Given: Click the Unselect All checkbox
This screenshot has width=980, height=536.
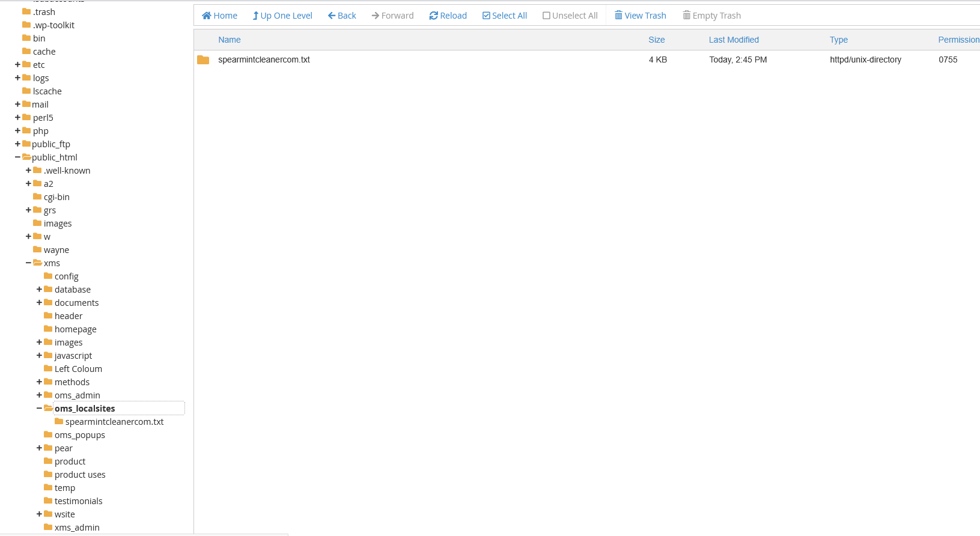Looking at the screenshot, I should [x=546, y=16].
